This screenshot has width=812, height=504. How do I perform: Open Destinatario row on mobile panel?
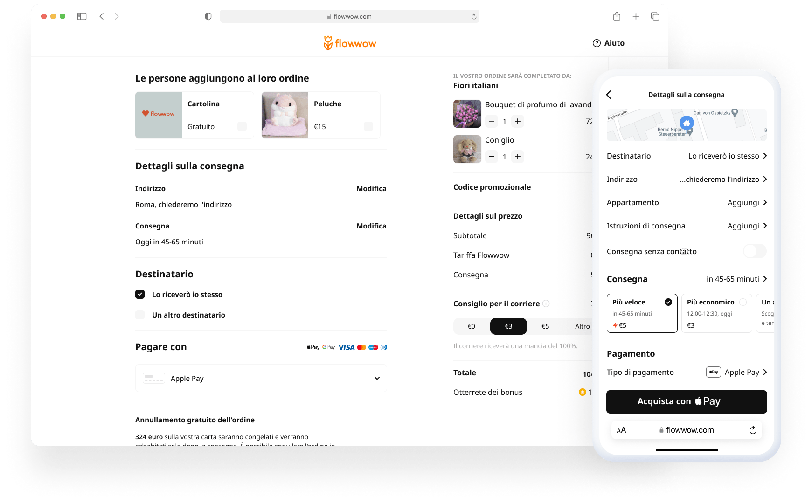coord(687,156)
